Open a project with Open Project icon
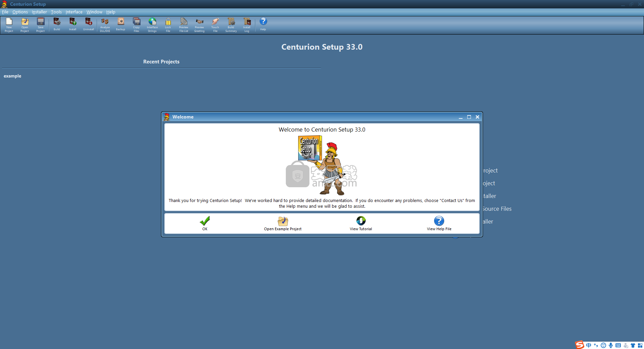Screen dimensions: 644x349 (x=25, y=25)
